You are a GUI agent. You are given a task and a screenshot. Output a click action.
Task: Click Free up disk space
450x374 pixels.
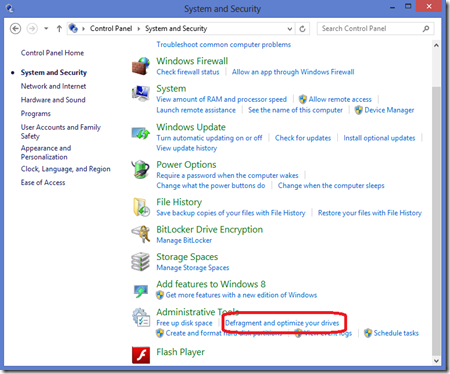point(184,323)
